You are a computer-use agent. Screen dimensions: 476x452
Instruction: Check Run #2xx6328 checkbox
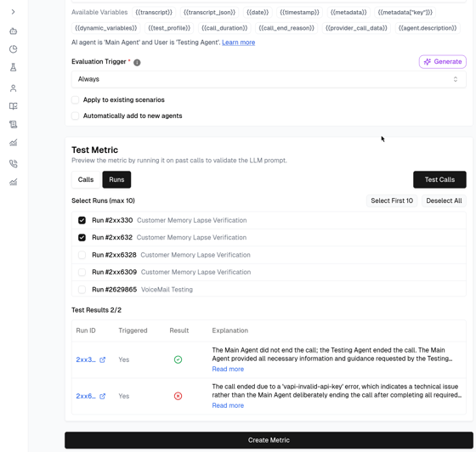tap(82, 255)
